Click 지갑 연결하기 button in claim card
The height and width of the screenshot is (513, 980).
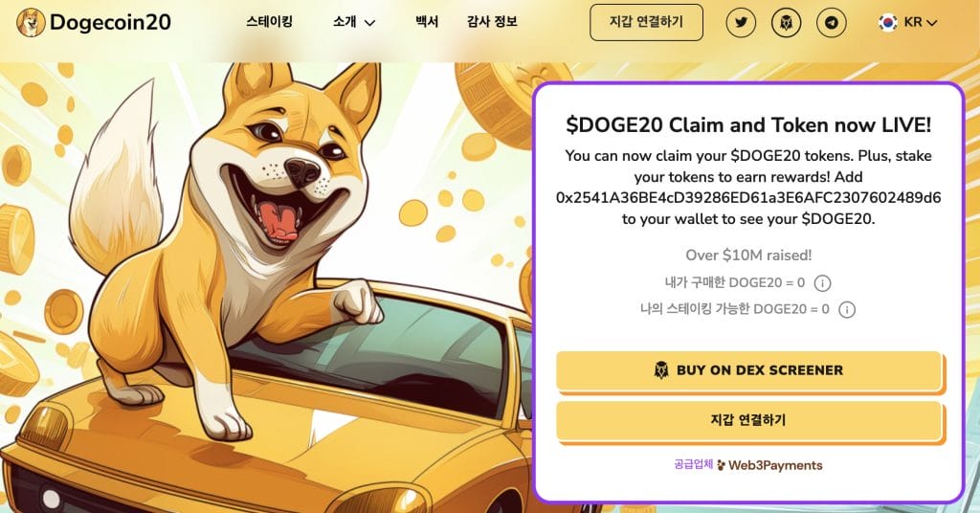click(748, 420)
